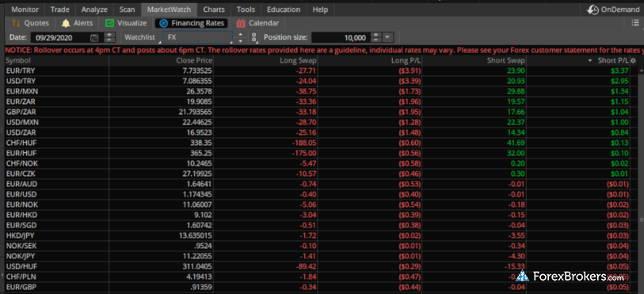Switch to the Quotes subtab
The image size is (644, 294).
tap(31, 23)
